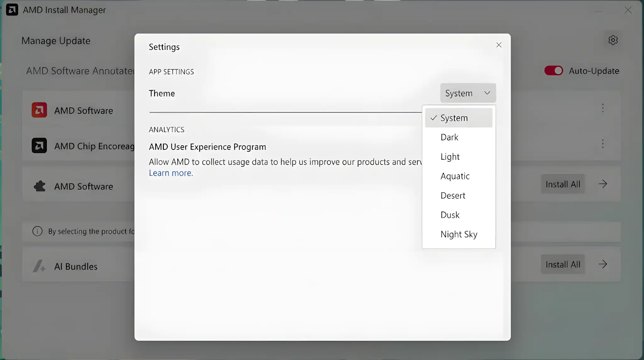This screenshot has height=360, width=644.
Task: Open the AMD Software row's three-dot menu
Action: click(603, 108)
